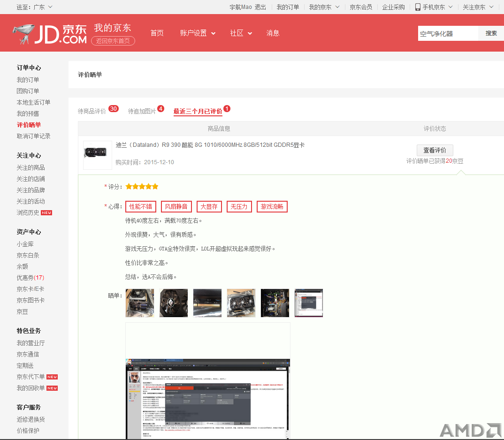Screen dimensions: 504x440
Task: Click the 搜索 search button
Action: point(491,33)
